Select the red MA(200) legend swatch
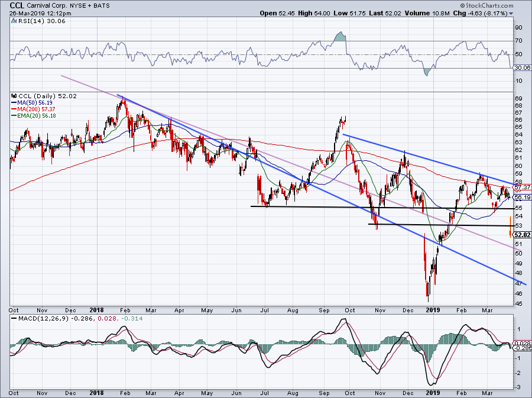The image size is (532, 398). (x=14, y=109)
